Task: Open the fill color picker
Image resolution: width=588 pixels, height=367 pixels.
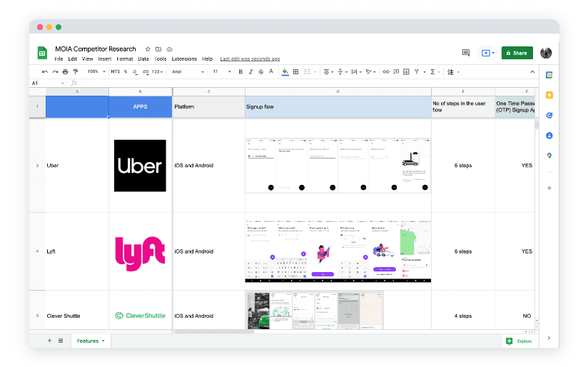Action: tap(285, 71)
